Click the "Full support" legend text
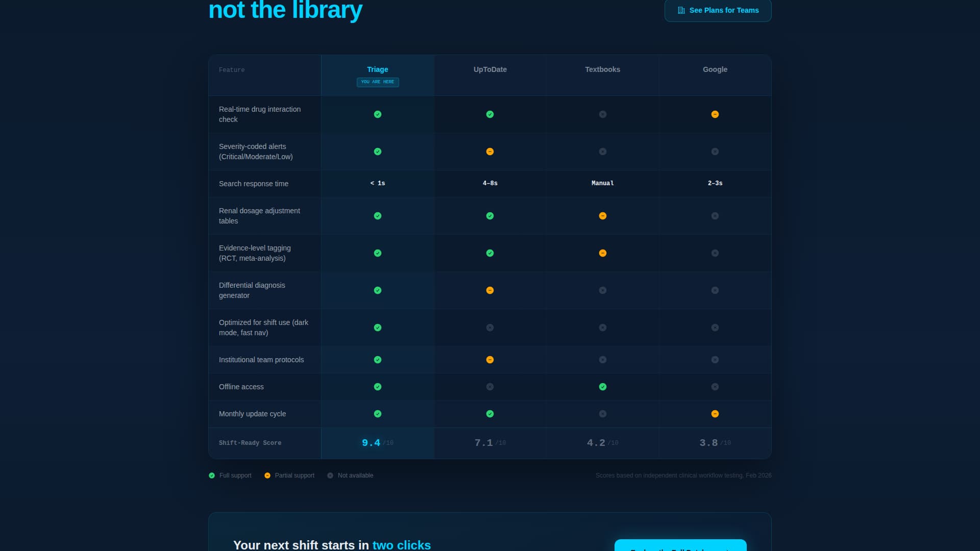The width and height of the screenshot is (980, 551). click(235, 475)
